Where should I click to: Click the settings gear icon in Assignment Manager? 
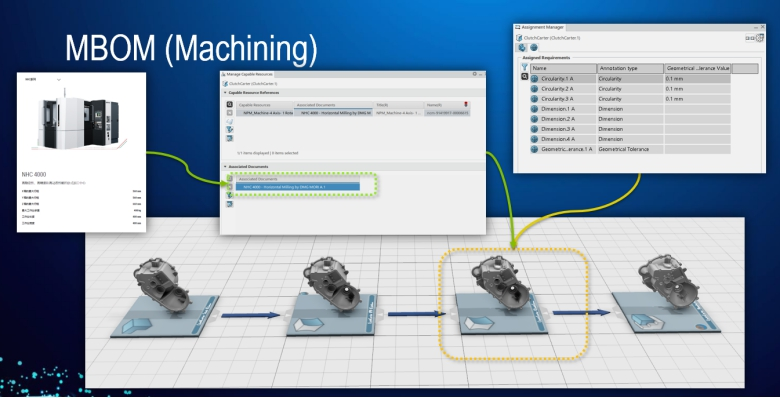760,38
